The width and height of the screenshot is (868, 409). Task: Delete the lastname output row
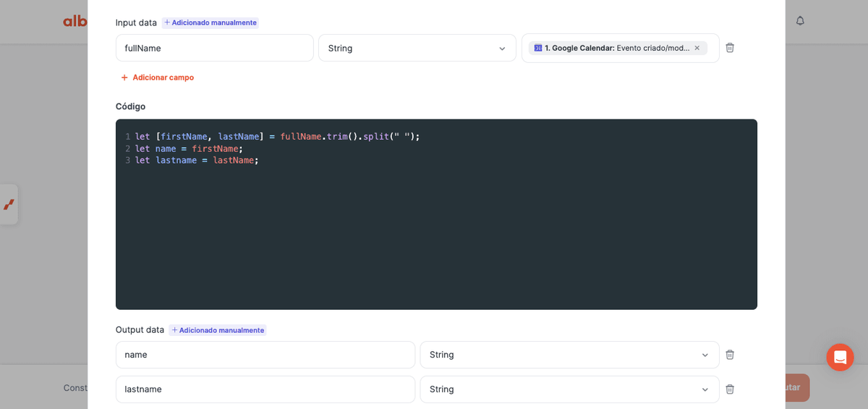point(730,389)
